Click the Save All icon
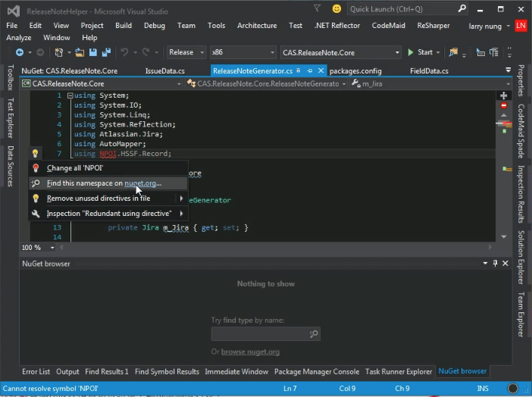The height and width of the screenshot is (397, 532). tap(107, 52)
